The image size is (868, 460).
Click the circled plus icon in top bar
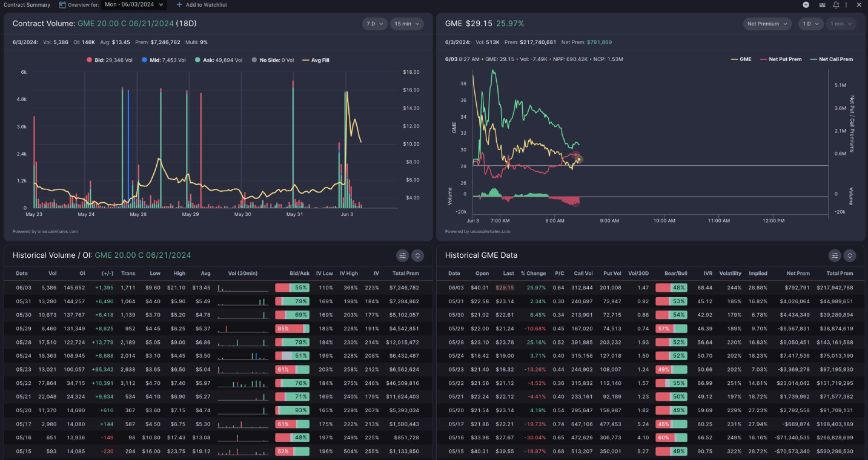806,5
